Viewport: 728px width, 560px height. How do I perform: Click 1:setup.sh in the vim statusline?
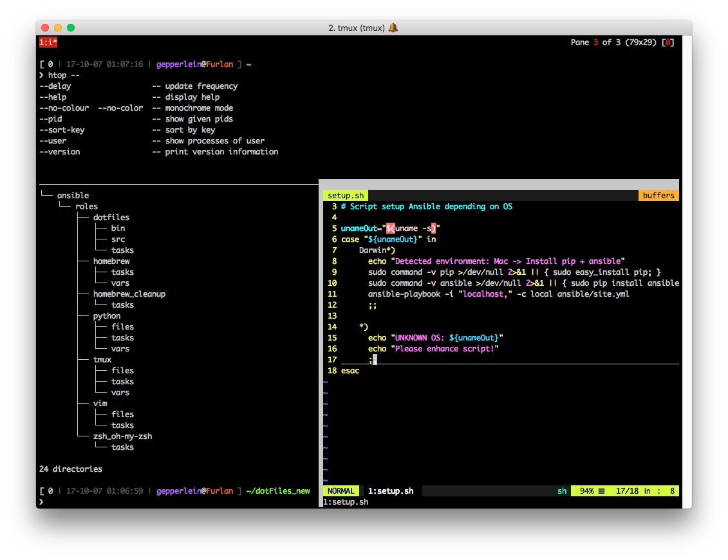pyautogui.click(x=391, y=491)
